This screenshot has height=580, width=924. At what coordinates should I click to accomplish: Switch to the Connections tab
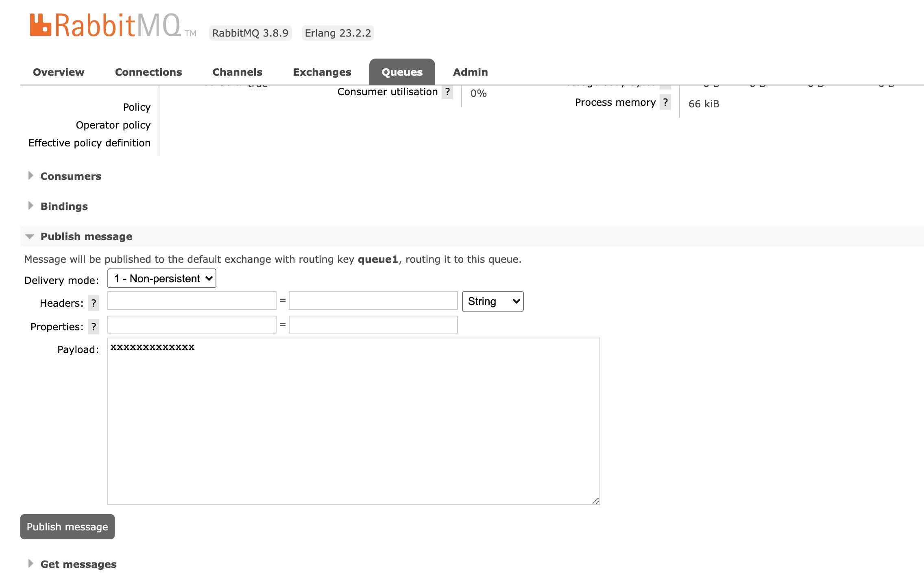point(148,72)
